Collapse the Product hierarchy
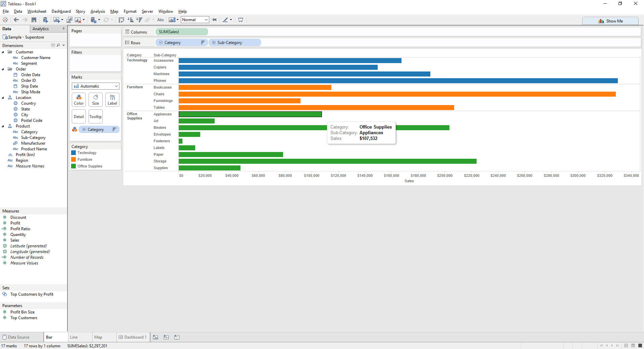This screenshot has height=349, width=644. (x=3, y=126)
